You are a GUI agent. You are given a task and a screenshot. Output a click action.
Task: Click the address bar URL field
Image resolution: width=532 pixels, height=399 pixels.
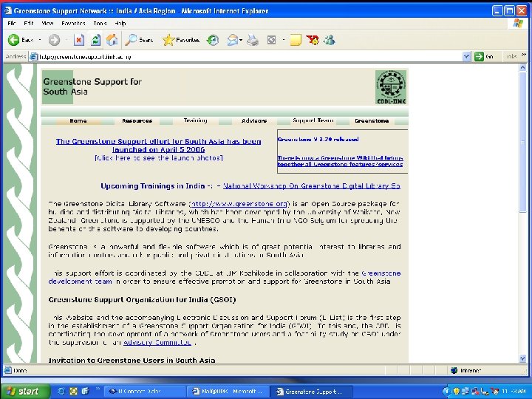tap(250, 57)
